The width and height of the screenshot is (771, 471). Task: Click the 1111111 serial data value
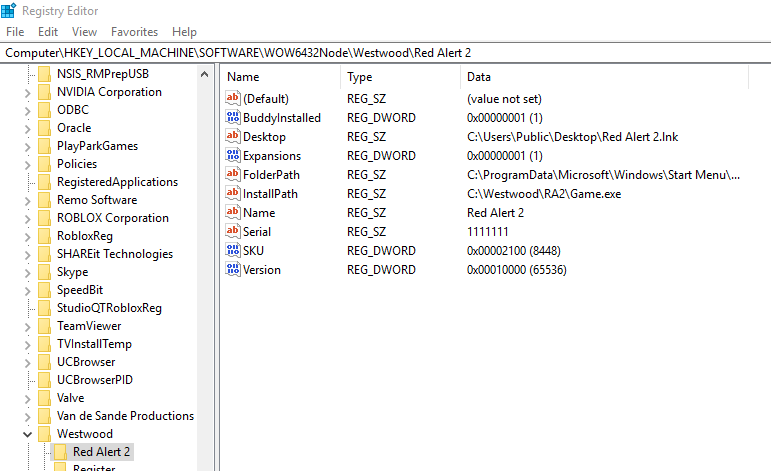tap(487, 232)
